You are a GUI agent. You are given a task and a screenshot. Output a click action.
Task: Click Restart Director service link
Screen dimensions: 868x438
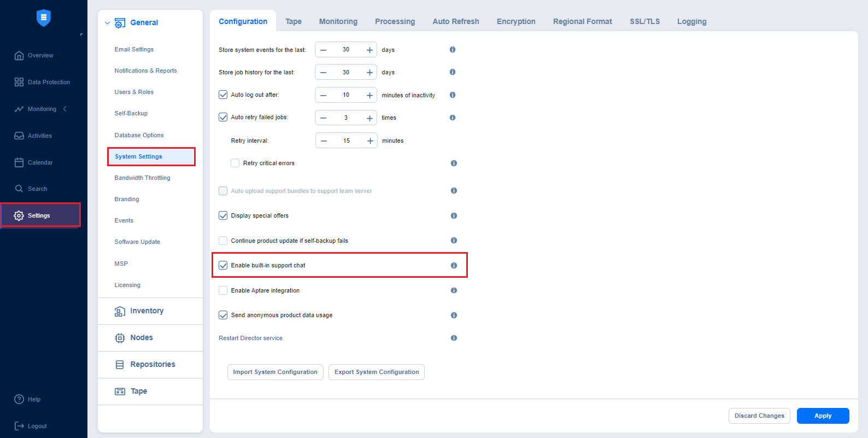250,338
